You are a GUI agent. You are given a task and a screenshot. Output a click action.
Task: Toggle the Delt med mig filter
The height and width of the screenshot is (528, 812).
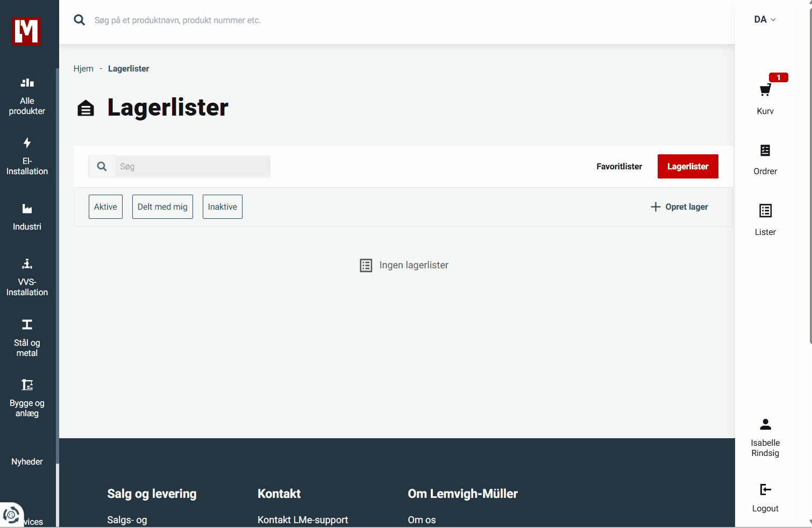pyautogui.click(x=162, y=207)
